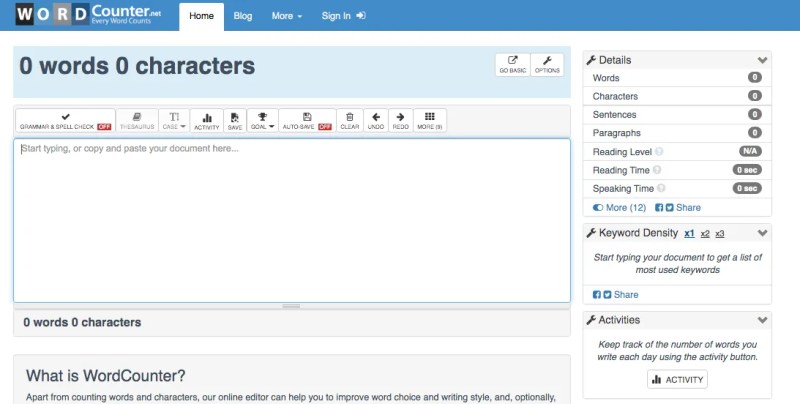The height and width of the screenshot is (404, 800).
Task: Click Share link in Details panel
Action: pos(688,208)
